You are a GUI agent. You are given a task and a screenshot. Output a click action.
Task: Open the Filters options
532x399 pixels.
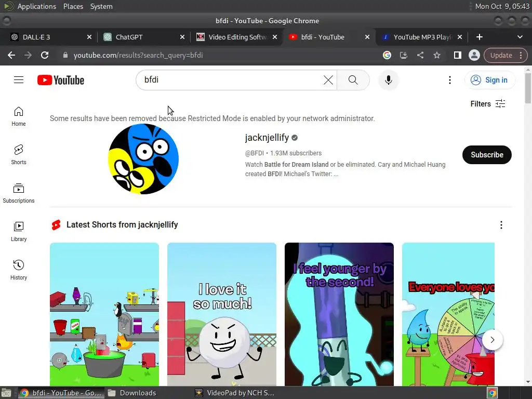point(488,104)
